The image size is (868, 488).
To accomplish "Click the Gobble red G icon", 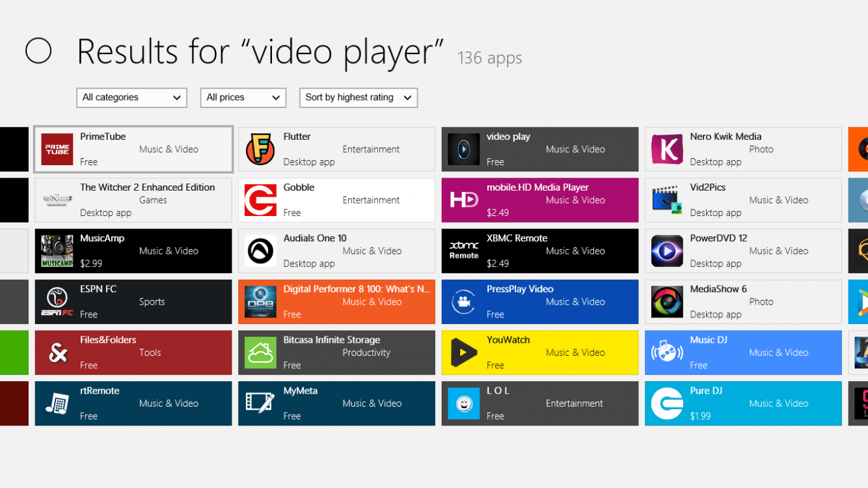I will [x=260, y=200].
